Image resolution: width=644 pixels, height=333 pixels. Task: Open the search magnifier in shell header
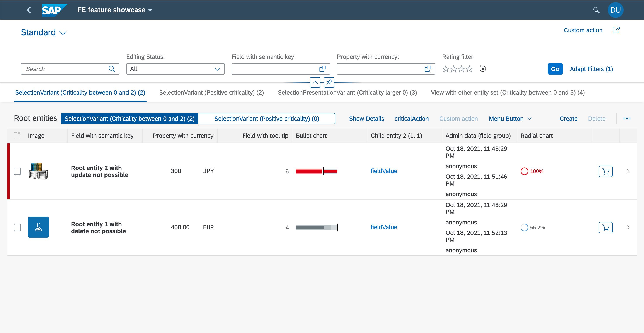point(596,10)
